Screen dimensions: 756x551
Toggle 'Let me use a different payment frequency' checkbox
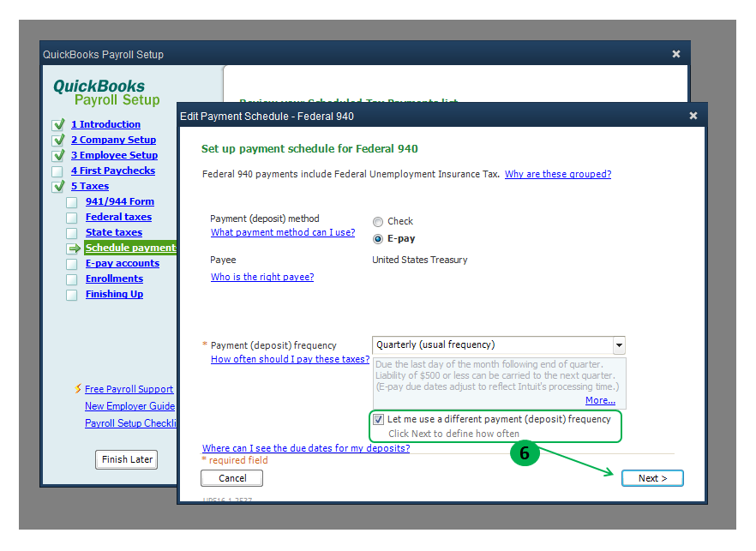coord(379,419)
